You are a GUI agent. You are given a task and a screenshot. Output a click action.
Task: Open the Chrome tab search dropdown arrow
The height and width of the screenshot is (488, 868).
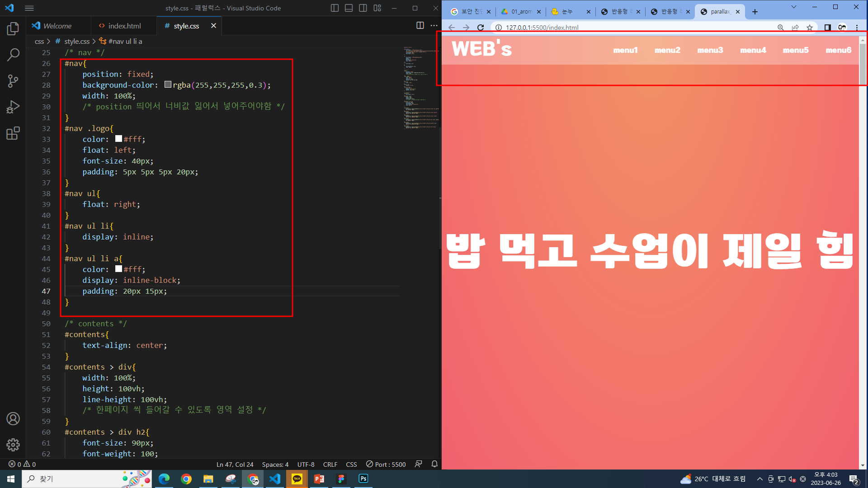(793, 7)
